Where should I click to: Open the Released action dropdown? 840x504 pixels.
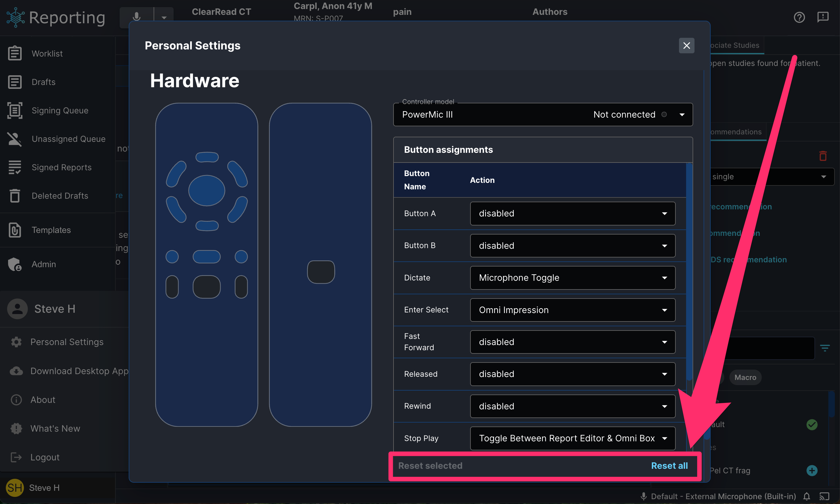(x=572, y=374)
